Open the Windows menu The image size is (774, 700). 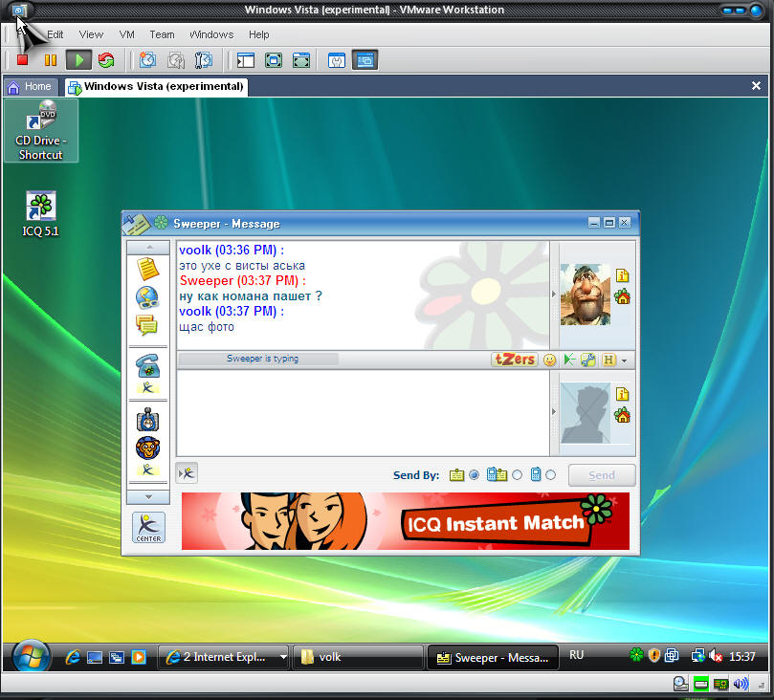click(x=211, y=34)
